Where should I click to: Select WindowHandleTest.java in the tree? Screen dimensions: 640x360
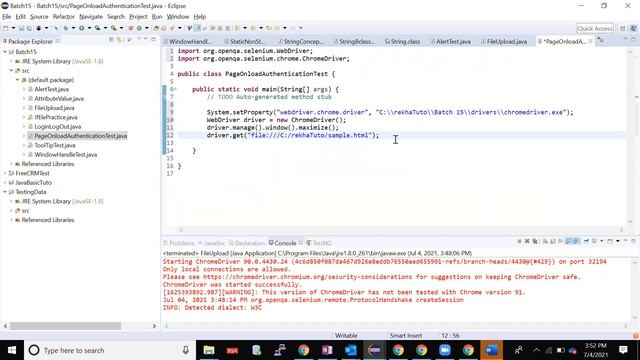point(65,155)
